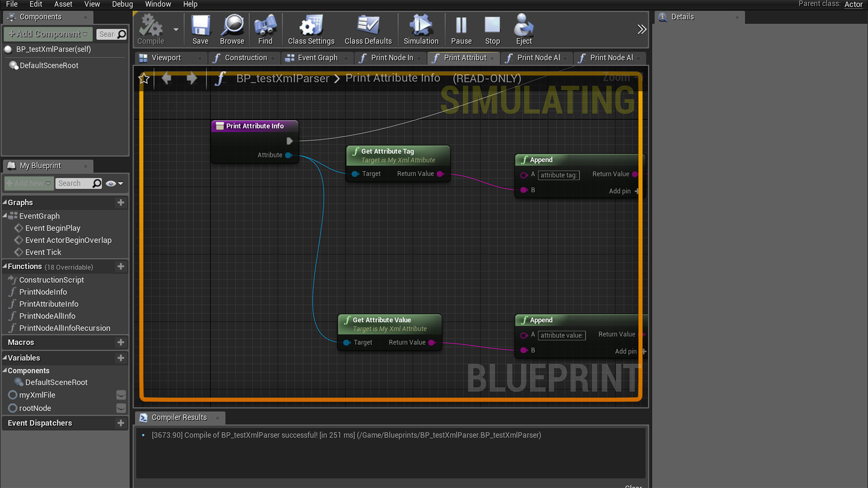Expand the toolbar overflow chevron
Screen dimensions: 868x488
pos(642,30)
